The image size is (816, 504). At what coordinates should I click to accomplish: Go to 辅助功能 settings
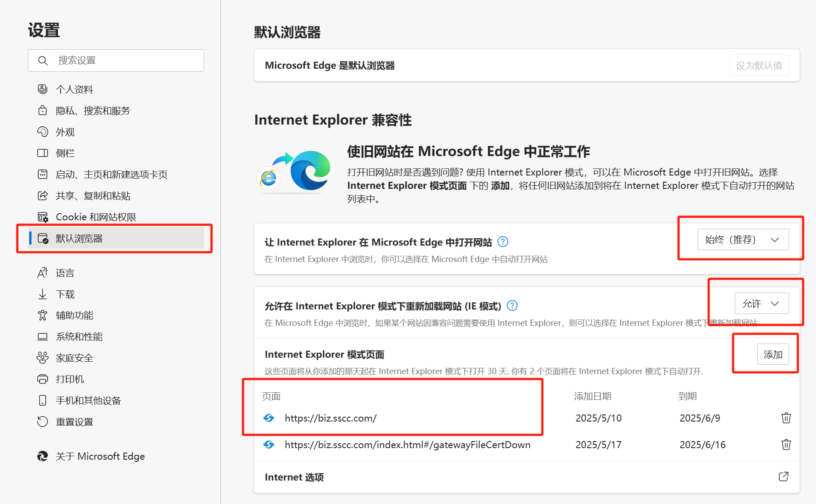116,315
